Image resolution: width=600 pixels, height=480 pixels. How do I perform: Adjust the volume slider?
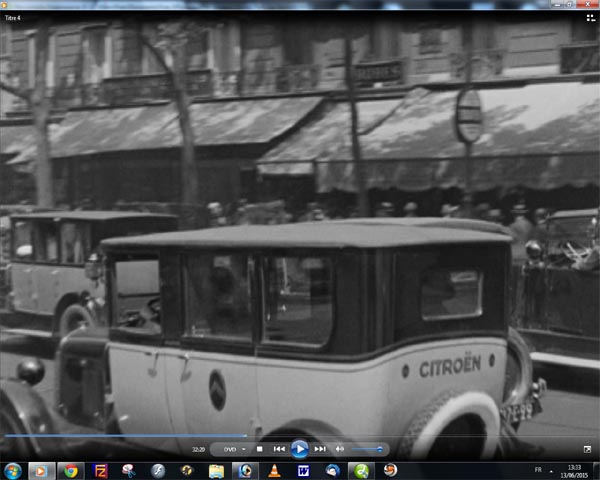367,449
